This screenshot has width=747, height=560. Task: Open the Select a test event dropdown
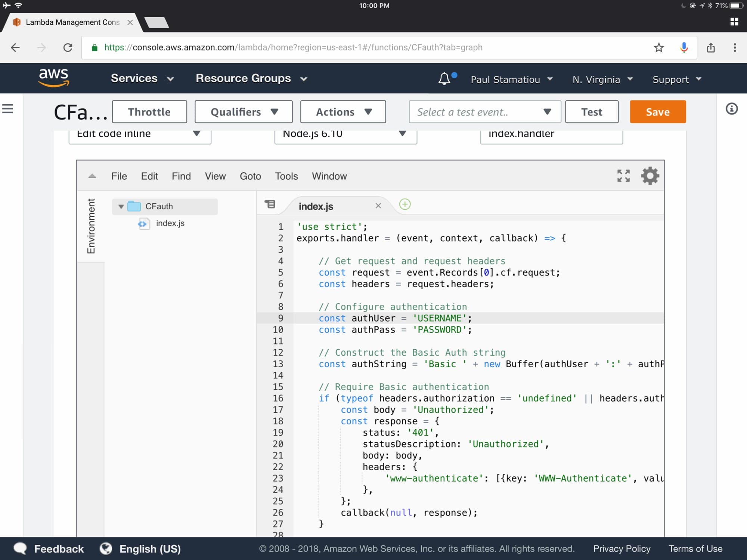pyautogui.click(x=485, y=112)
